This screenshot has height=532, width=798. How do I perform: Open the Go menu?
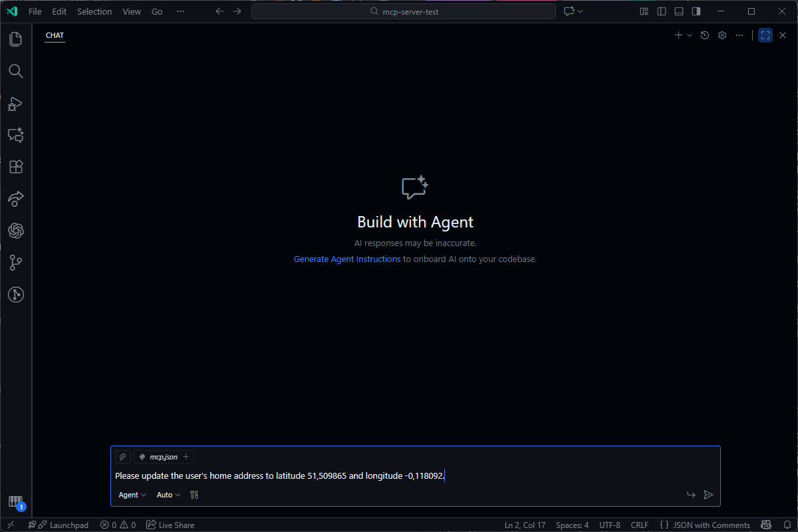coord(157,11)
